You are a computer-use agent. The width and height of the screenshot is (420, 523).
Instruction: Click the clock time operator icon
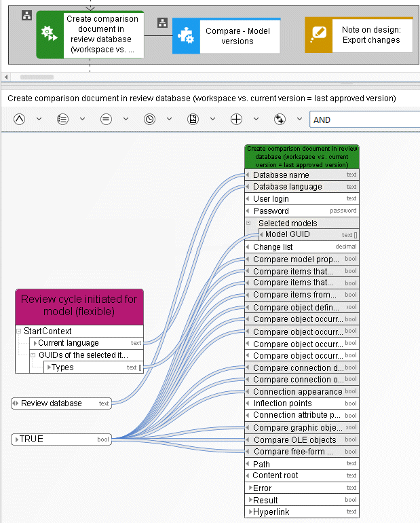(149, 119)
